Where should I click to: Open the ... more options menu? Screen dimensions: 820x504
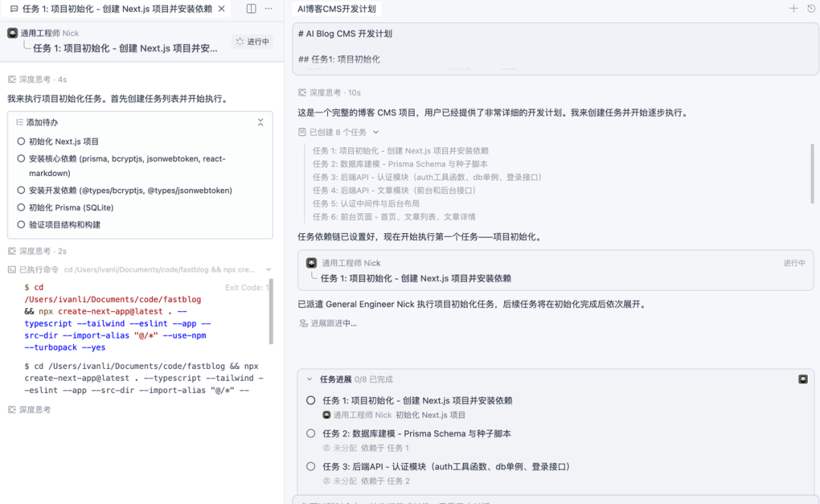270,8
